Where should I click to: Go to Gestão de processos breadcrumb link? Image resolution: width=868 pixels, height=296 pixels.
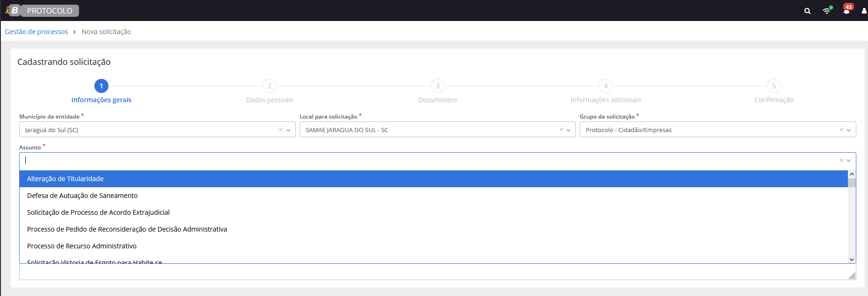[x=36, y=32]
